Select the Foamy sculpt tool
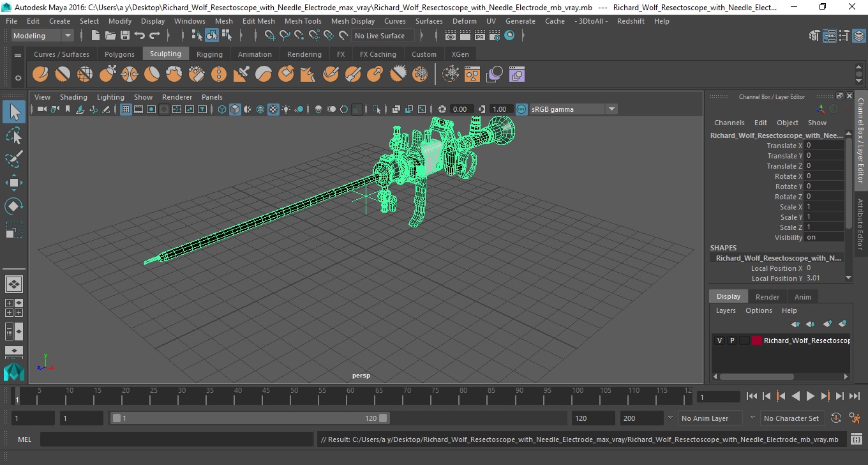The height and width of the screenshot is (465, 868). coord(174,75)
